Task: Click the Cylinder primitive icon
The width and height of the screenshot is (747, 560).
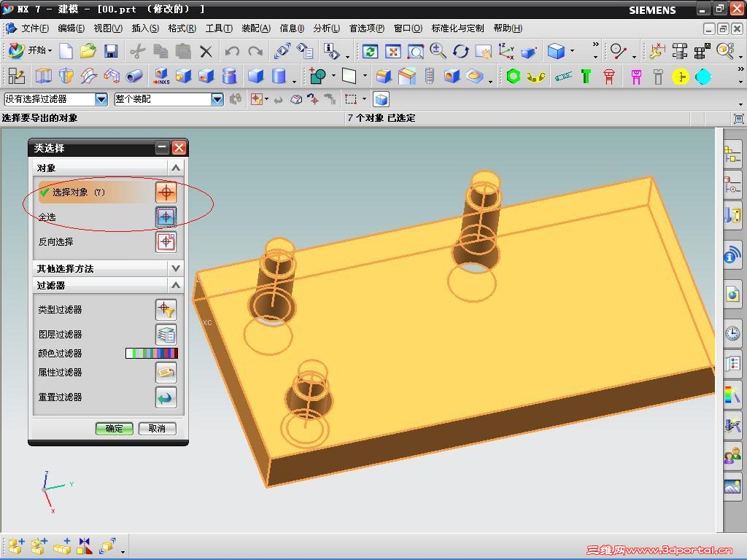Action: 279,76
